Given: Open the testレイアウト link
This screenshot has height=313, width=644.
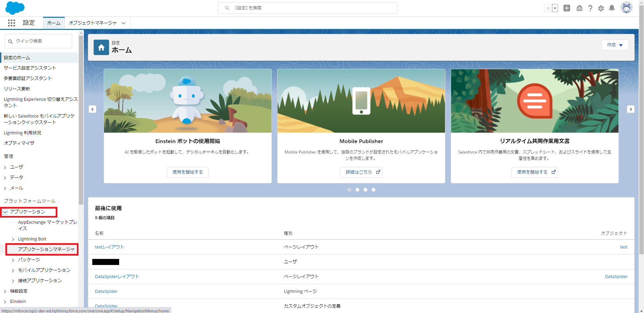Looking at the screenshot, I should pyautogui.click(x=109, y=247).
